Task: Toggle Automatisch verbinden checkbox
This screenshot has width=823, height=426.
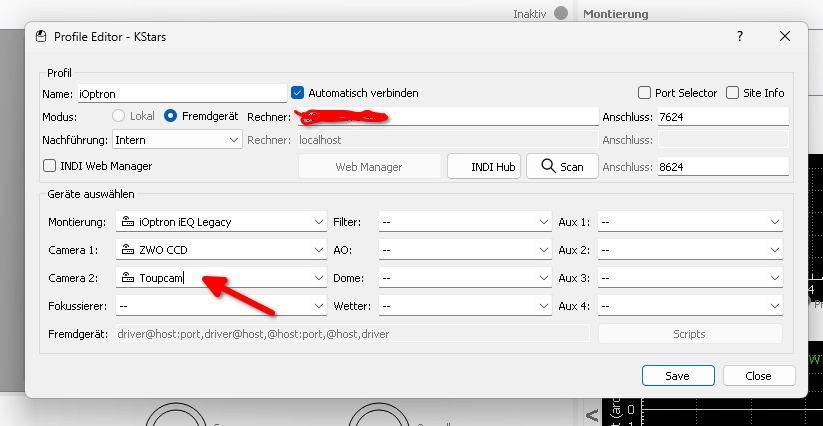Action: point(298,93)
